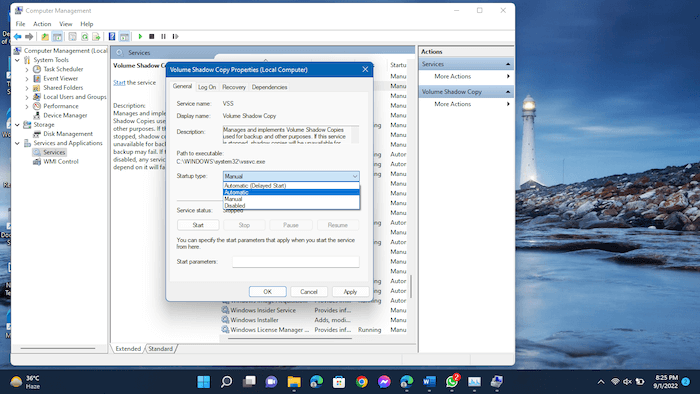The width and height of the screenshot is (700, 394).
Task: Choose Automatic (Delayed Start) startup option
Action: click(x=291, y=186)
